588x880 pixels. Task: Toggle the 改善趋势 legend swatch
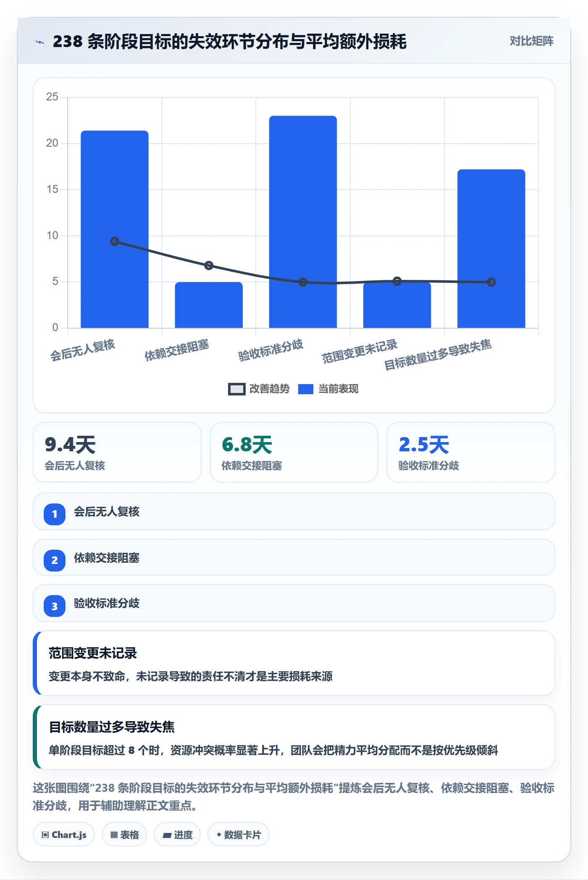[x=236, y=389]
